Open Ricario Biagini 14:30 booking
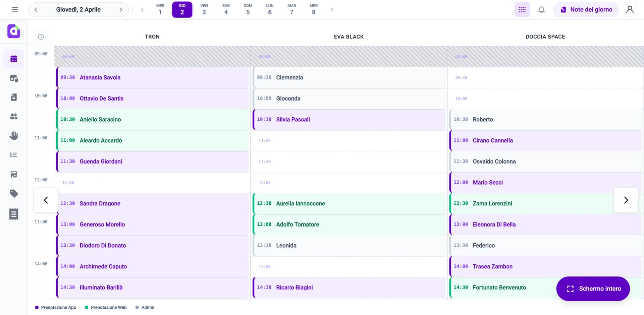The image size is (644, 315). [349, 287]
